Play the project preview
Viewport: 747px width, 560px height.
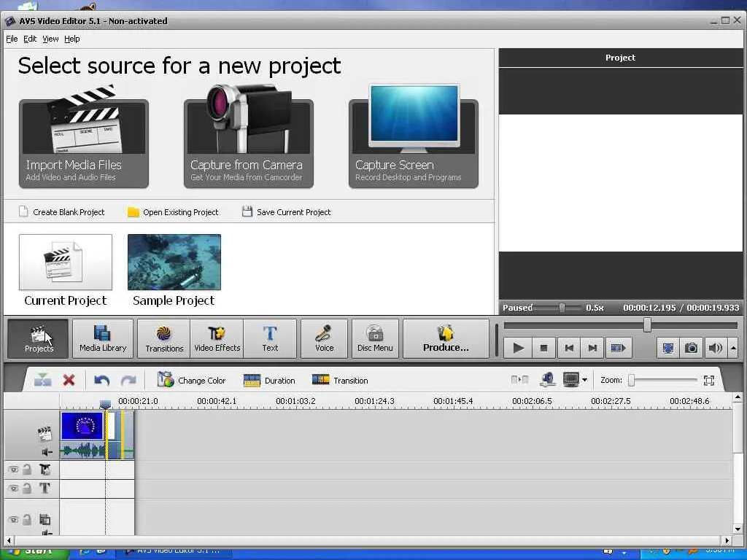pos(519,348)
